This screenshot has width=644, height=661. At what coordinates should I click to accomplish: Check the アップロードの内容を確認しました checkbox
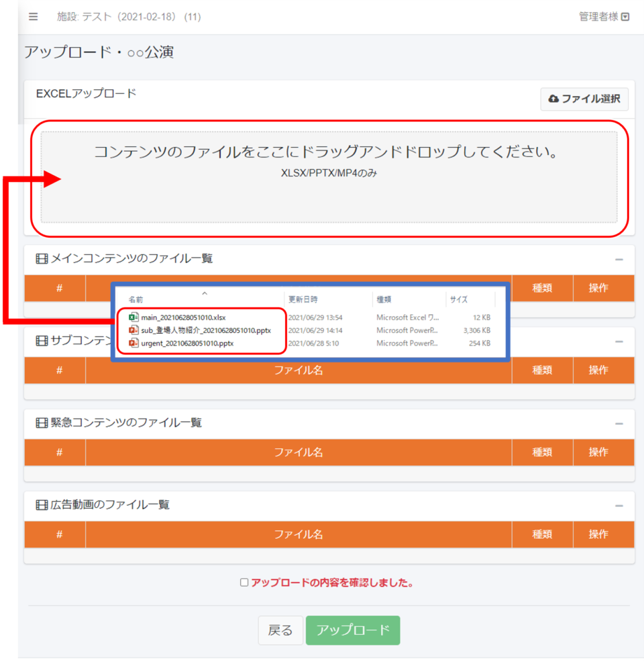(244, 582)
